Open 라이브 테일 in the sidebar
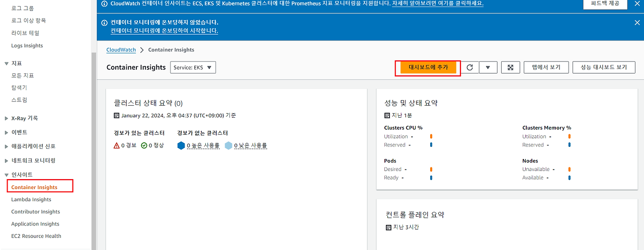The height and width of the screenshot is (250, 644). (25, 33)
